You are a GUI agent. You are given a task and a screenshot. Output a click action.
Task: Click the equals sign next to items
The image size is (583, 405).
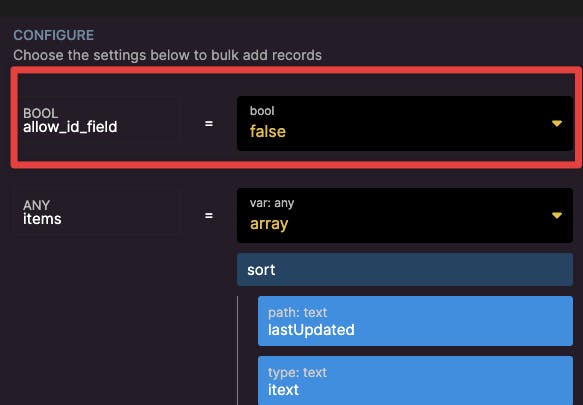209,215
